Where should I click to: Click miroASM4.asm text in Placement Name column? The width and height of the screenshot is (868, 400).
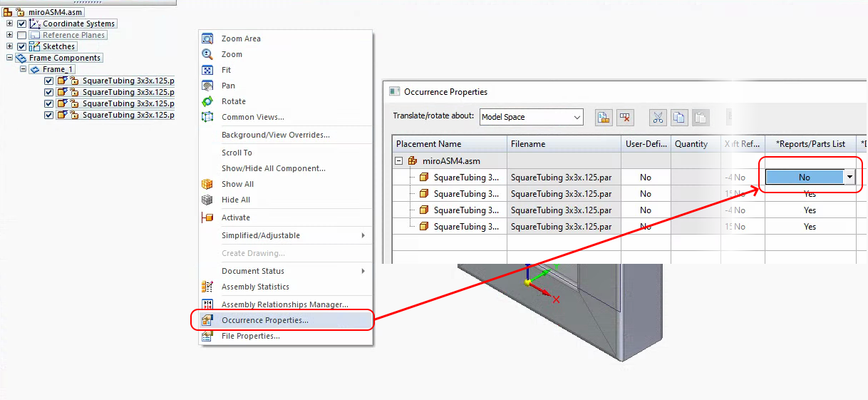point(451,161)
